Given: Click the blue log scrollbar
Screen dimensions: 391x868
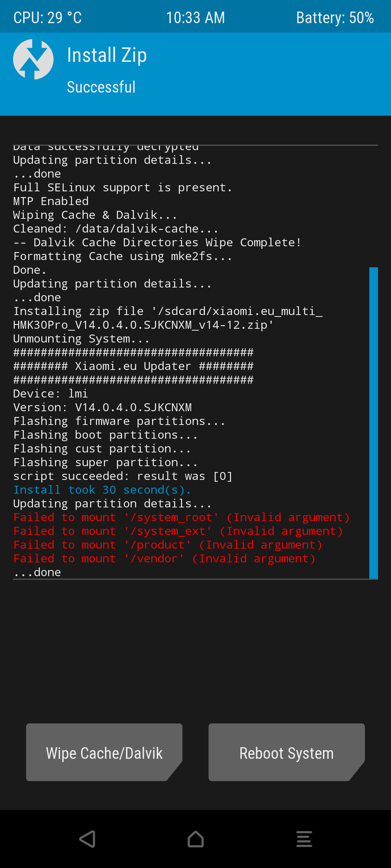Looking at the screenshot, I should [373, 422].
